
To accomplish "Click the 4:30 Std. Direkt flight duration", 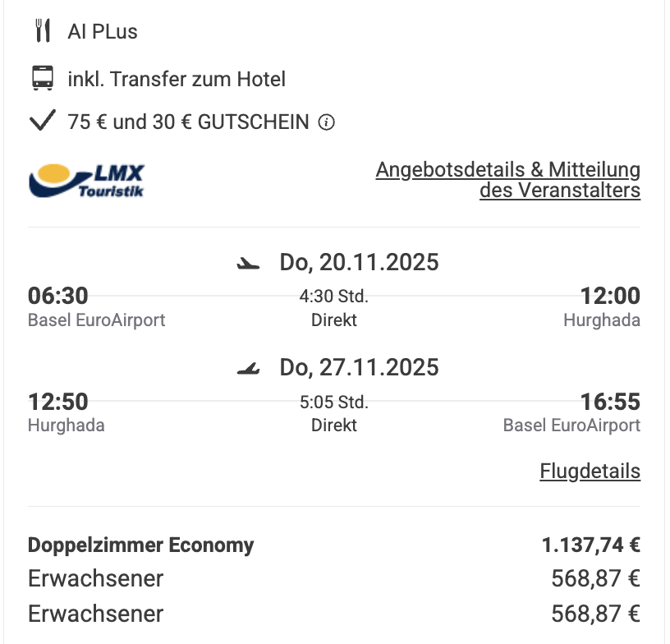I will point(333,308).
